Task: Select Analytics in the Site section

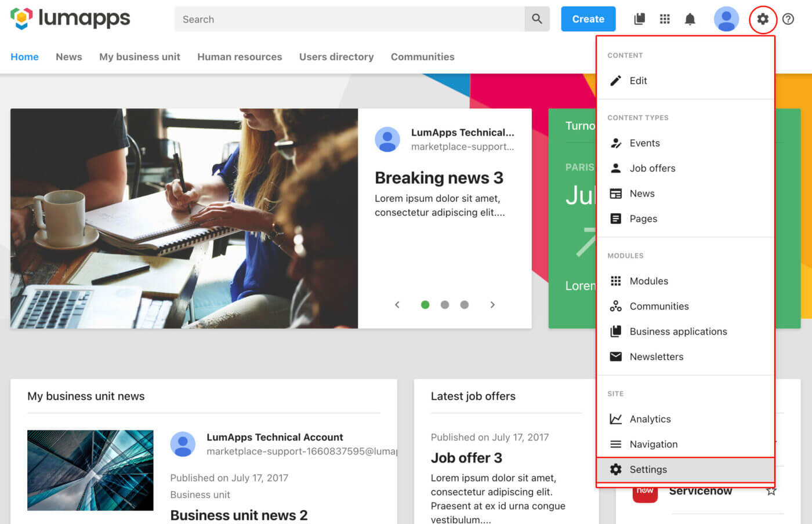Action: click(x=650, y=419)
